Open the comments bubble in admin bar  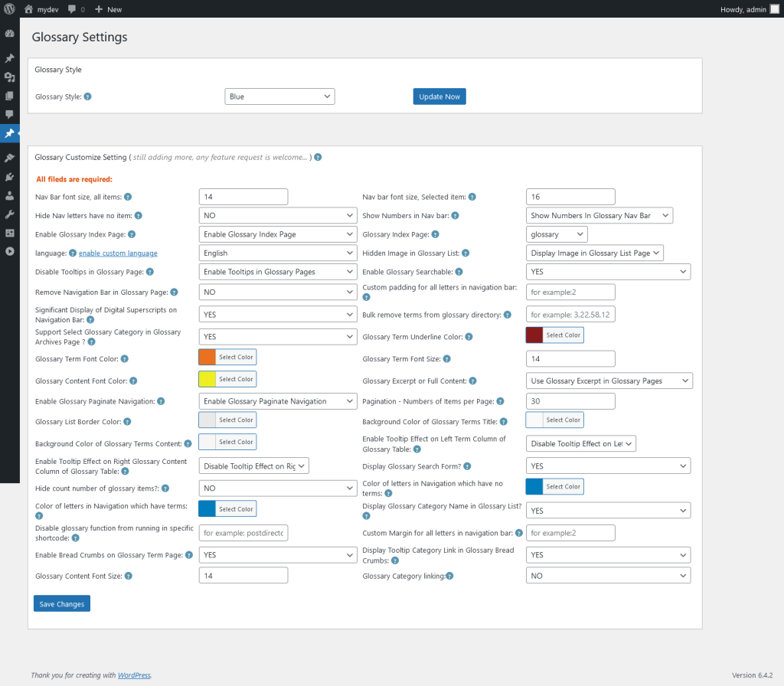pos(72,9)
